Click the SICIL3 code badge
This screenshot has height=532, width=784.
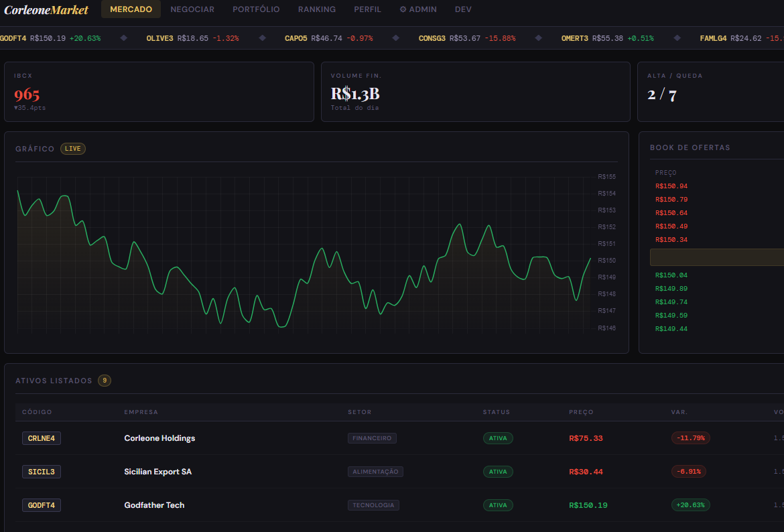(42, 472)
